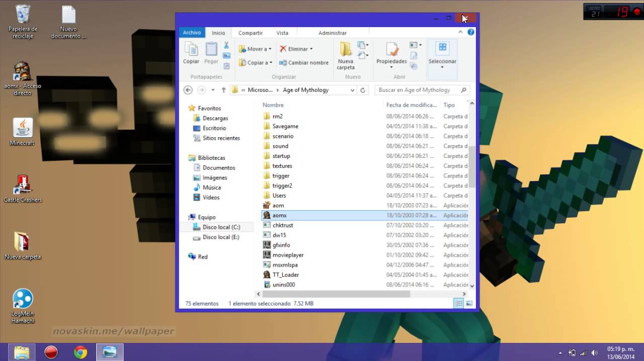This screenshot has width=644, height=361.
Task: Expand the address bar history dropdown
Action: point(352,90)
